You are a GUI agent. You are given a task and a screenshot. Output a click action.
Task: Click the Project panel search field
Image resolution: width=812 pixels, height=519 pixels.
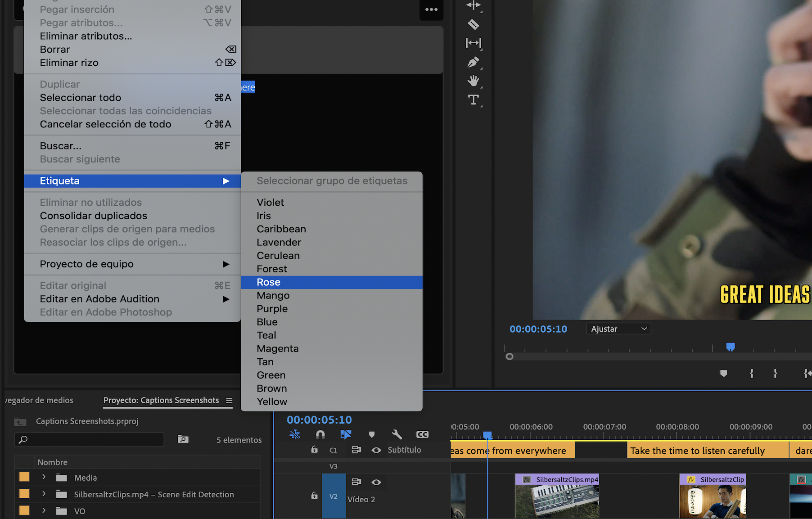coord(89,439)
